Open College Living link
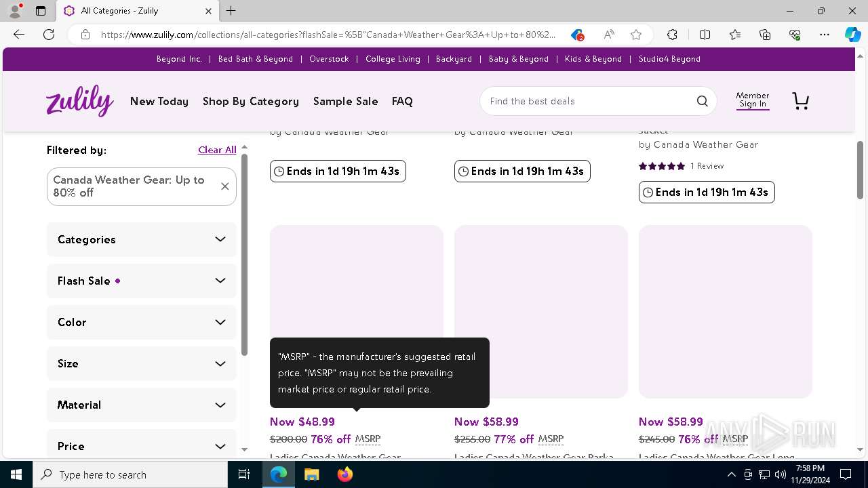Screen dimensions: 868x488 [393, 59]
